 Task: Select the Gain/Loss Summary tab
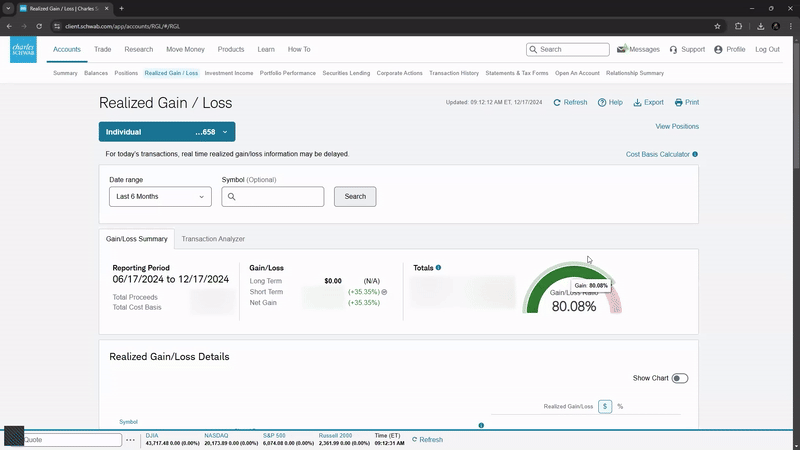coord(137,239)
